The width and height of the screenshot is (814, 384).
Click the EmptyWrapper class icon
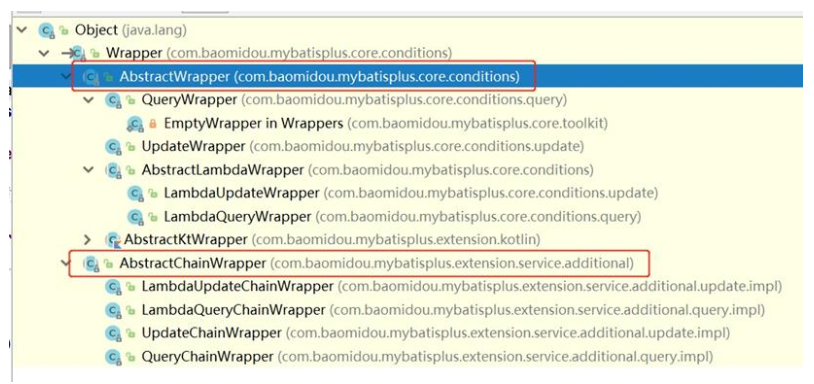136,124
